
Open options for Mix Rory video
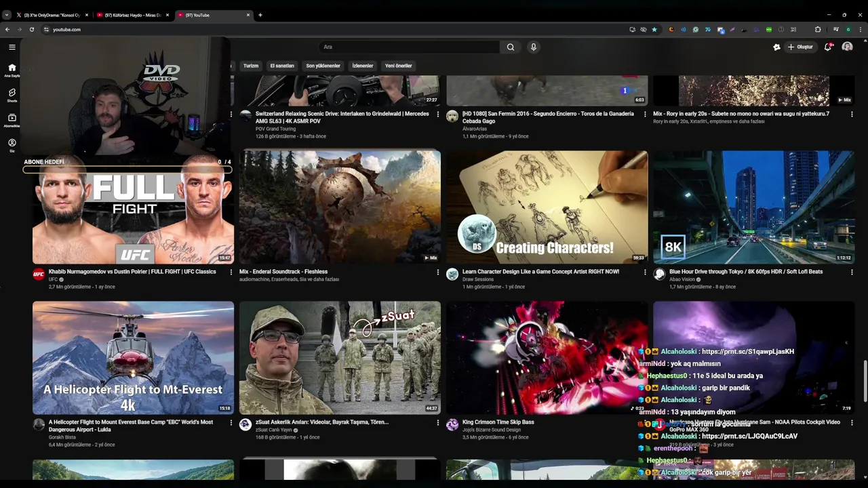[x=852, y=114]
